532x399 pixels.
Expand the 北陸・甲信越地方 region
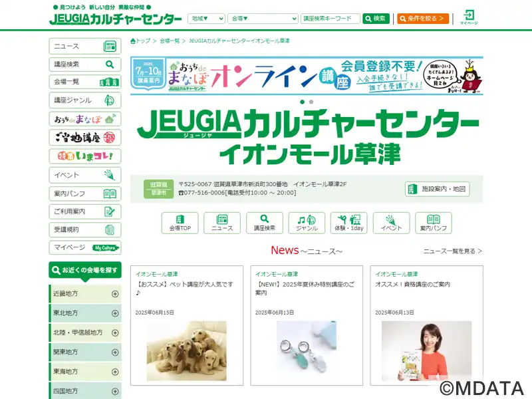tap(85, 333)
